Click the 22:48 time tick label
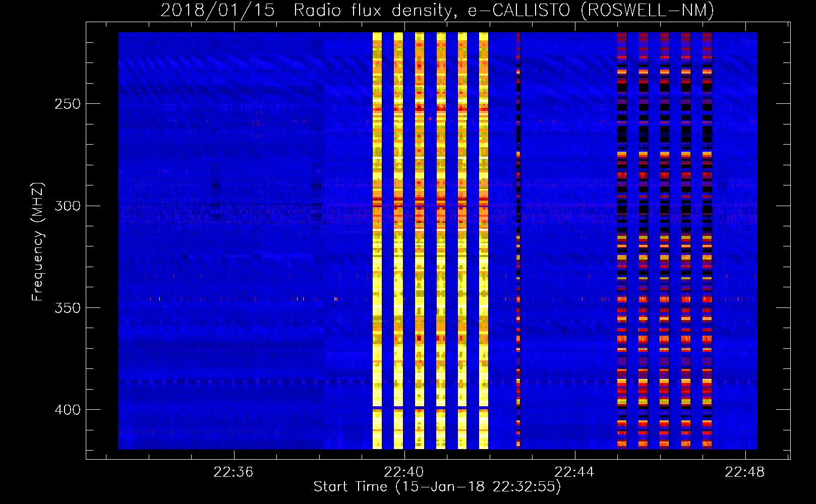 tap(745, 472)
